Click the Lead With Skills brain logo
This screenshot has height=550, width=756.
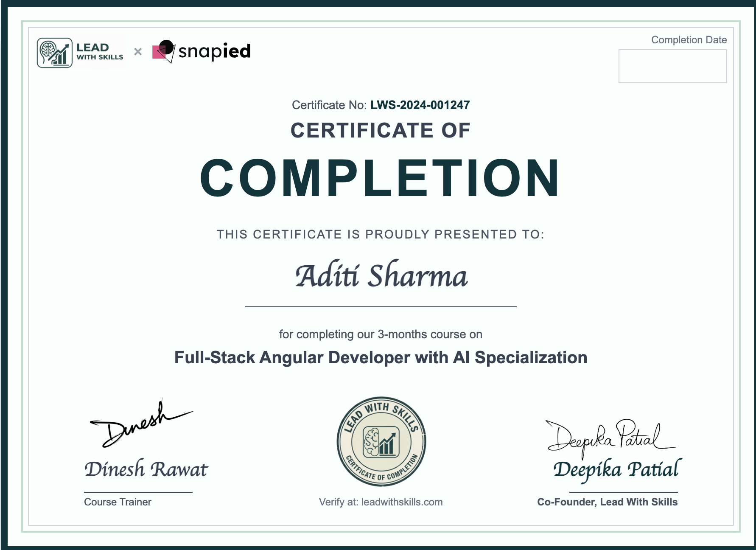click(55, 52)
